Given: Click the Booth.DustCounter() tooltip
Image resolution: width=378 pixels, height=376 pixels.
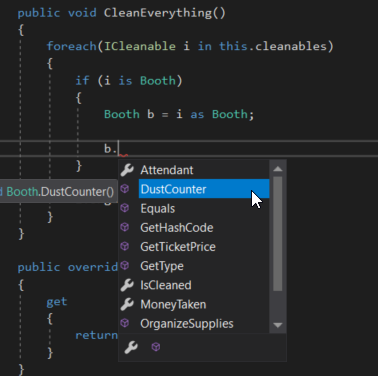Looking at the screenshot, I should [x=58, y=192].
